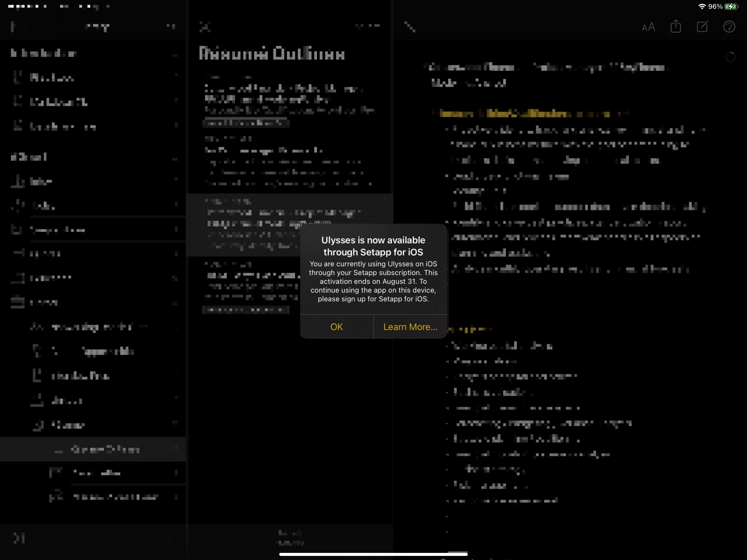Tap the dialog message about August 31
Viewport: 747px width, 560px height.
[x=373, y=281]
